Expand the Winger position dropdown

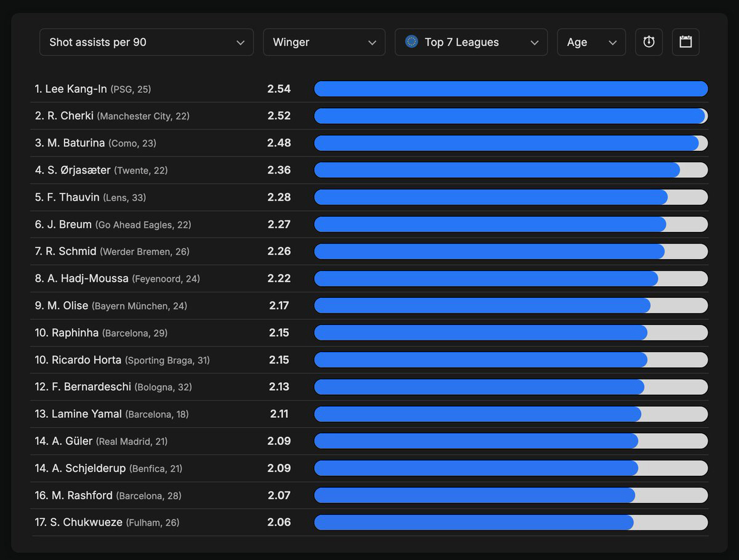coord(324,42)
